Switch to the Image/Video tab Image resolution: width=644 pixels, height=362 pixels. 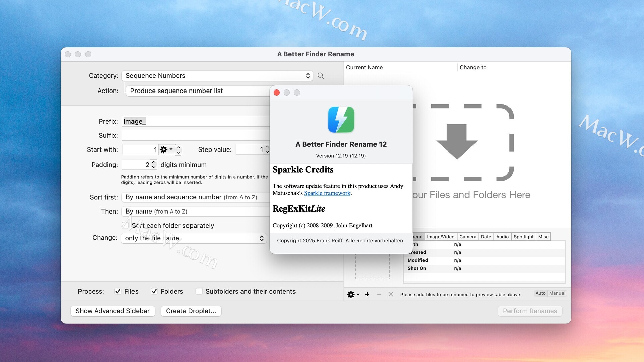tap(440, 237)
